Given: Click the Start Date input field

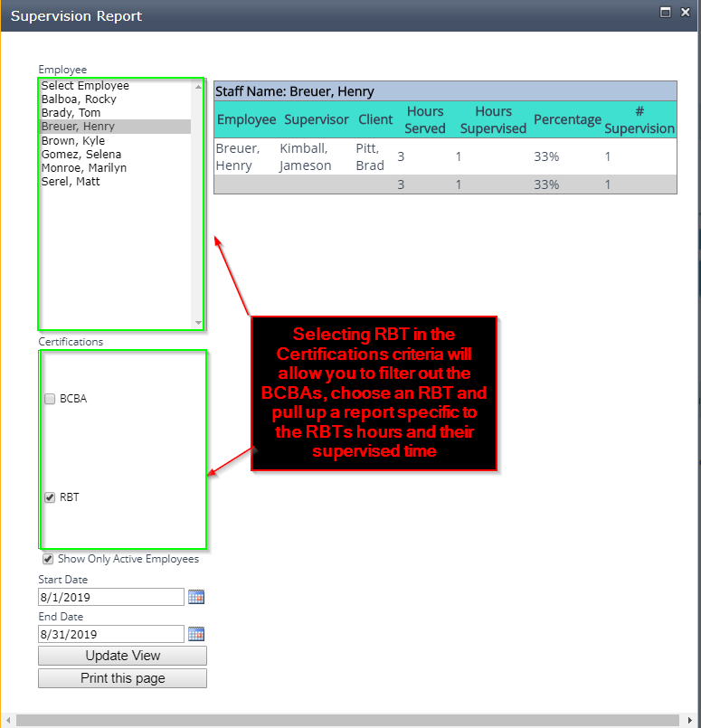Looking at the screenshot, I should [x=111, y=597].
